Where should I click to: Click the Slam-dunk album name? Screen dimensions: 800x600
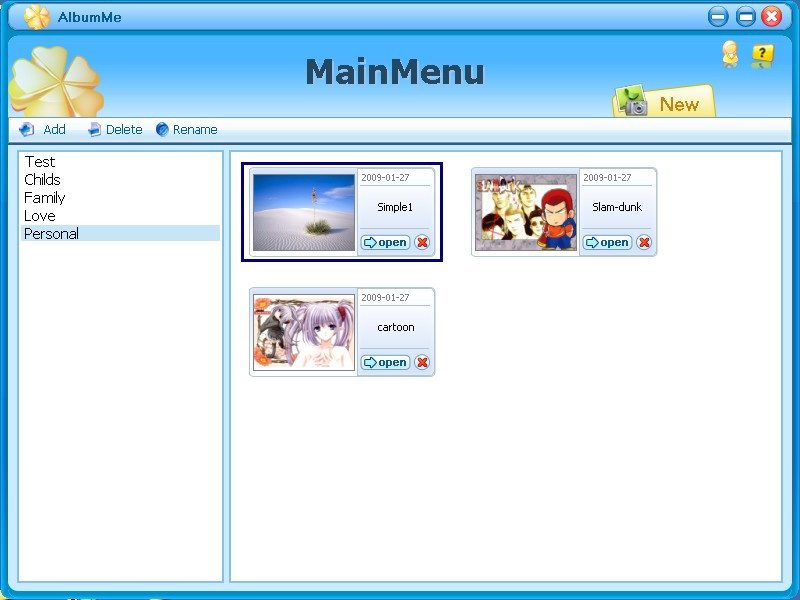(617, 207)
